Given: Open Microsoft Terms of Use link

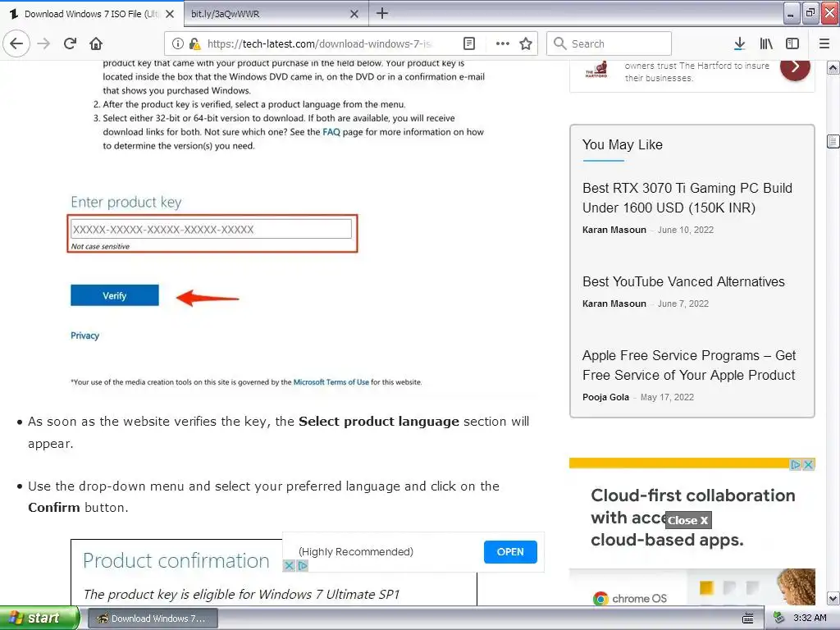Looking at the screenshot, I should pyautogui.click(x=331, y=382).
